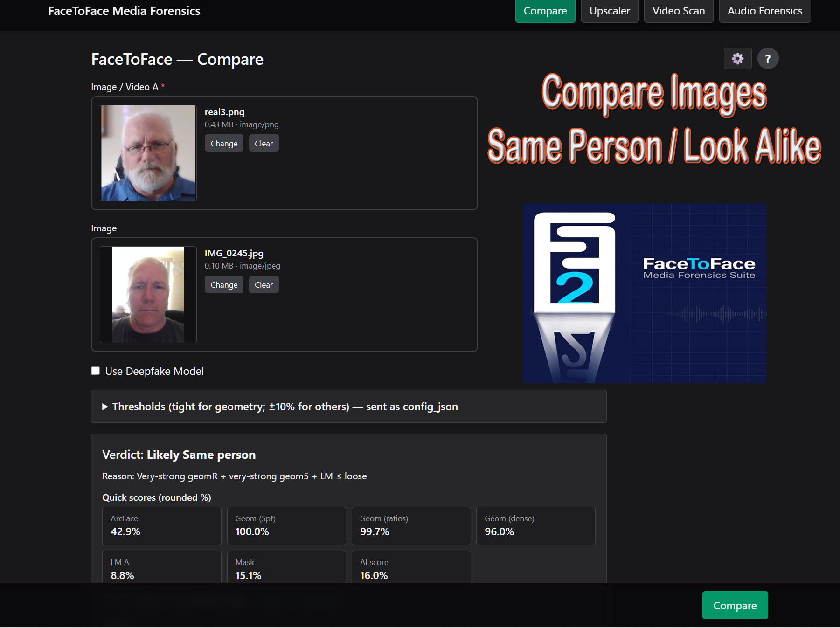Click the Image / Video A label

[128, 87]
